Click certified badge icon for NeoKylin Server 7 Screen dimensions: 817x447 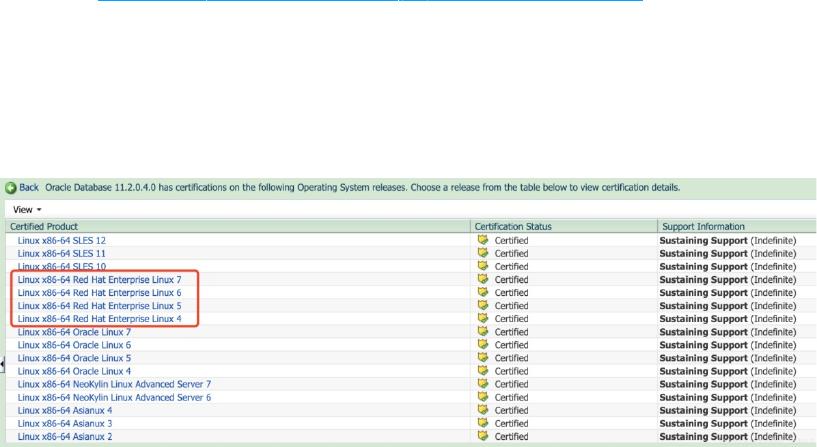(483, 383)
